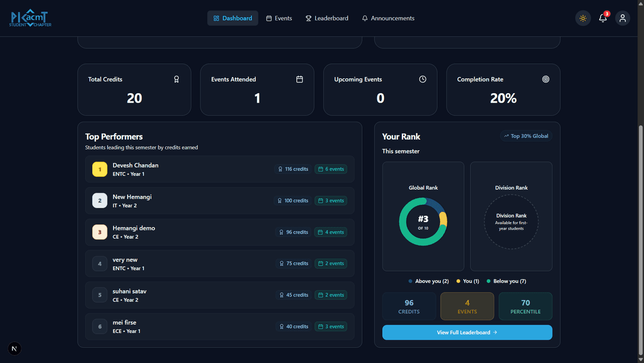Viewport: 644px width, 363px height.
Task: Go to the Leaderboard tab
Action: [x=327, y=19]
